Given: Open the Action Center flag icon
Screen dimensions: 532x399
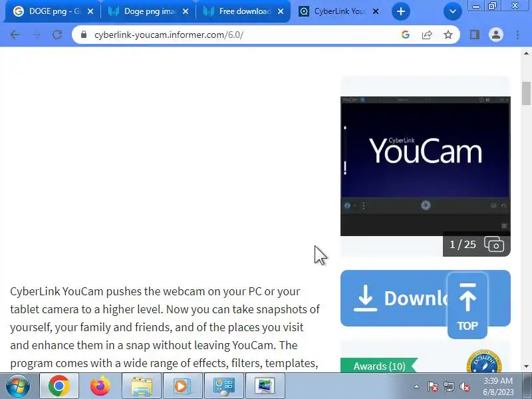Looking at the screenshot, I should point(433,386).
